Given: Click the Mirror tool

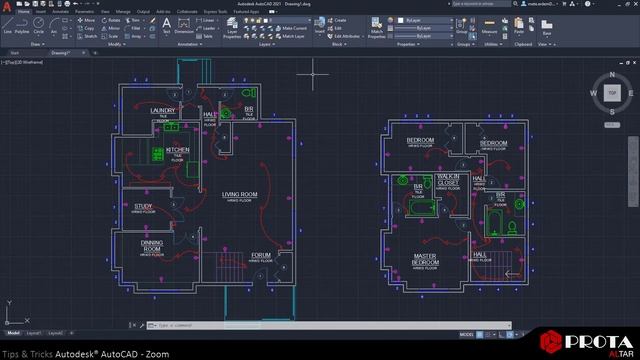Looking at the screenshot, I should point(111,28).
